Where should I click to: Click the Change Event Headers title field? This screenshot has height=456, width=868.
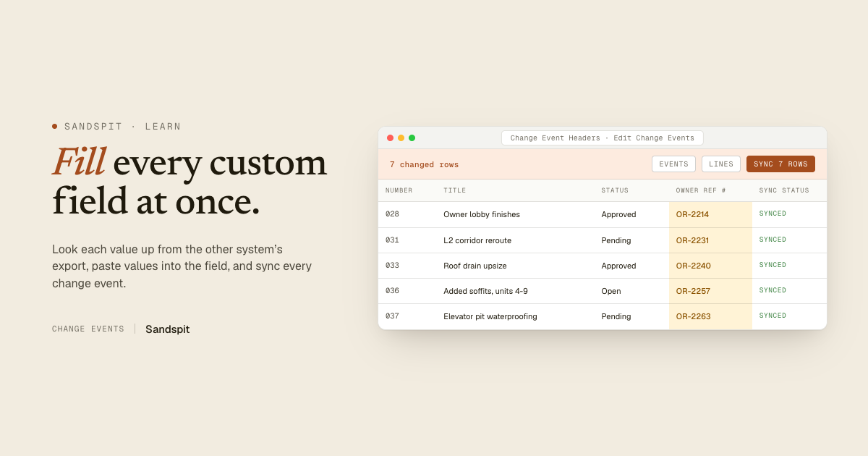(x=602, y=138)
